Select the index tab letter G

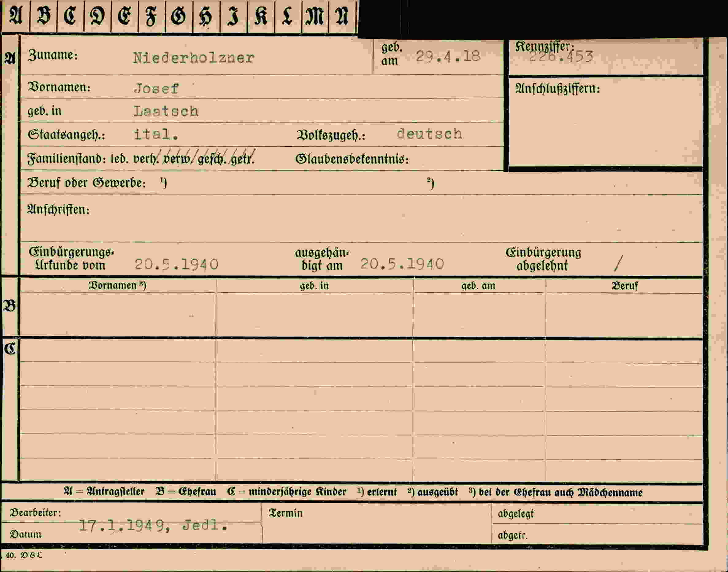point(179,16)
